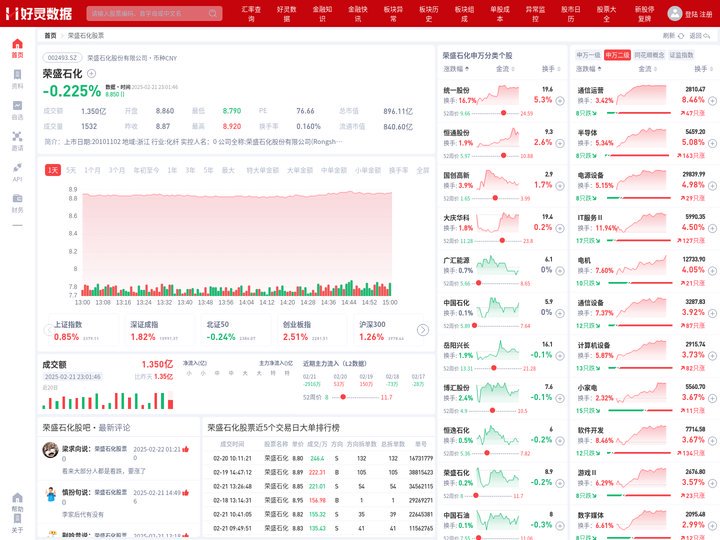Screen dimensions: 720x540
Task: Select the 1天 chart range
Action: tap(53, 170)
